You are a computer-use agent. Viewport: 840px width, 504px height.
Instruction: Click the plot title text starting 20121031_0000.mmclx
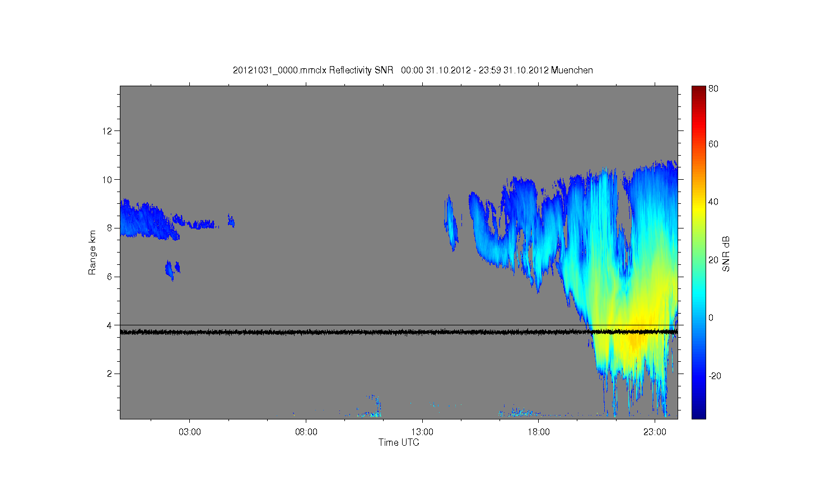tap(413, 70)
